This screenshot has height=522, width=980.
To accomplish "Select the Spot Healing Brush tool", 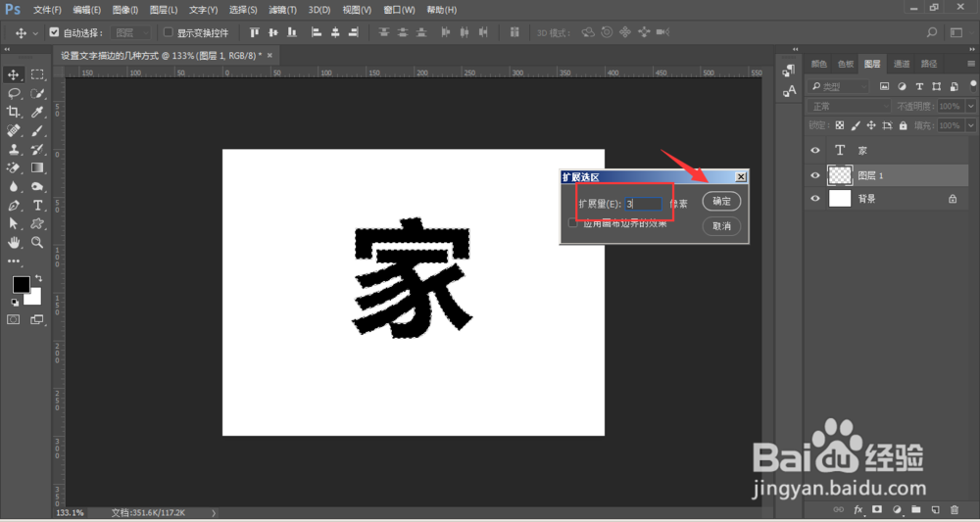I will point(13,130).
